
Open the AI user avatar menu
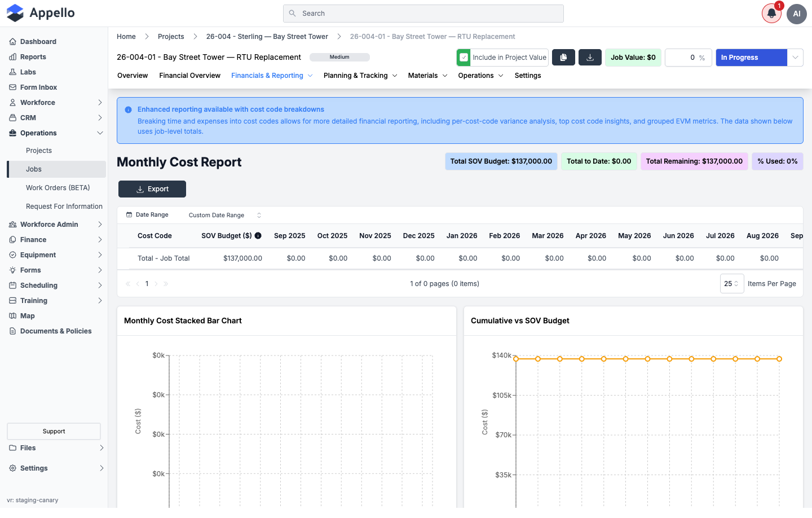pyautogui.click(x=797, y=14)
